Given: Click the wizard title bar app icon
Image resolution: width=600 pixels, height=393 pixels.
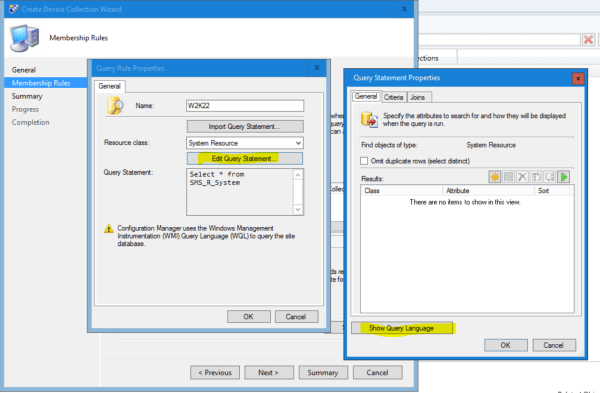Looking at the screenshot, I should [13, 9].
